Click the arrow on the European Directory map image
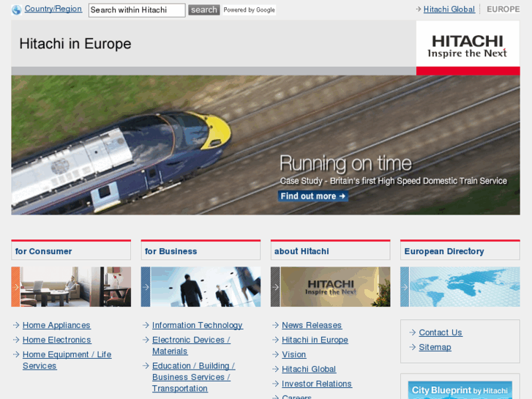Image resolution: width=532 pixels, height=399 pixels. tap(405, 287)
